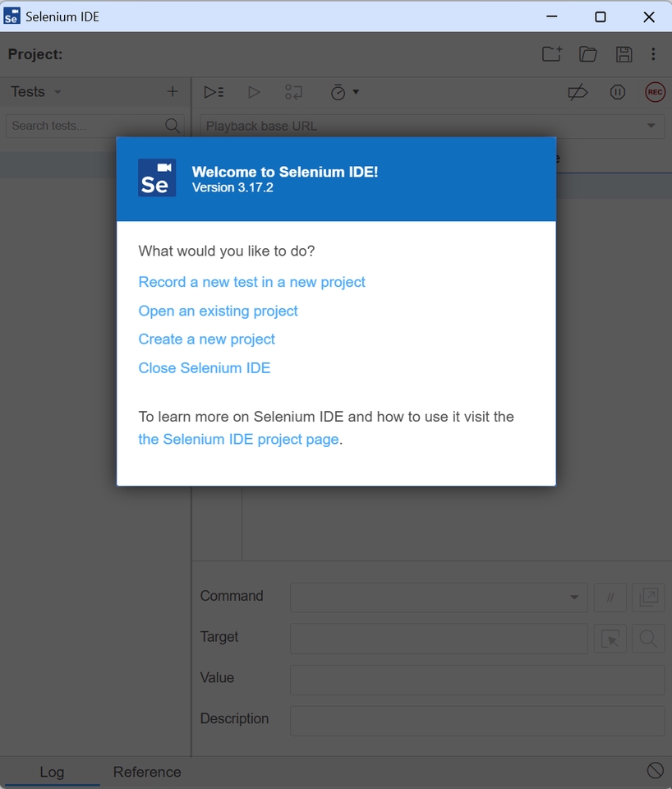
Task: Minimize the Selenium IDE window
Action: [552, 16]
